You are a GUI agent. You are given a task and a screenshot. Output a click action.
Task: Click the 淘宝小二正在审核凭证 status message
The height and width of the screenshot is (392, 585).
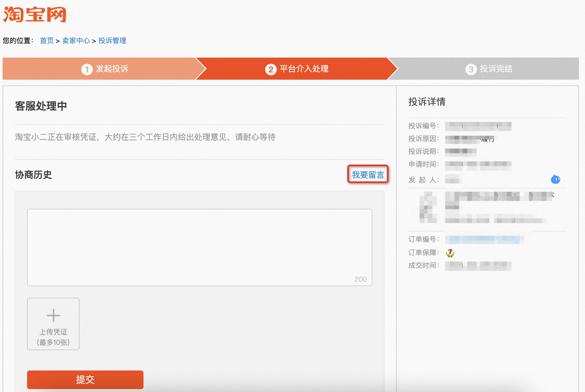point(145,137)
